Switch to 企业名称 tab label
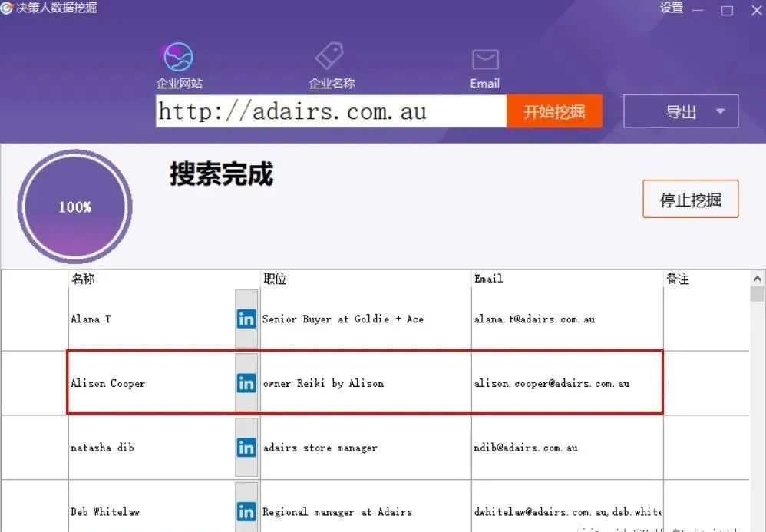Image resolution: width=766 pixels, height=532 pixels. tap(332, 83)
